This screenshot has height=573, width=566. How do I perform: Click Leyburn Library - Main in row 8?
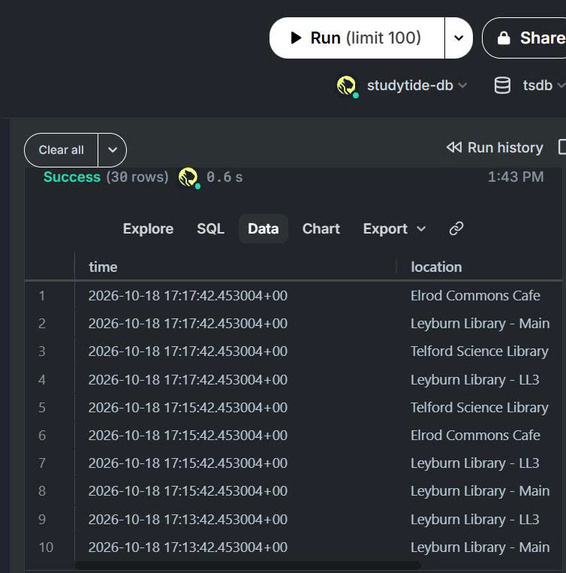pyautogui.click(x=480, y=491)
